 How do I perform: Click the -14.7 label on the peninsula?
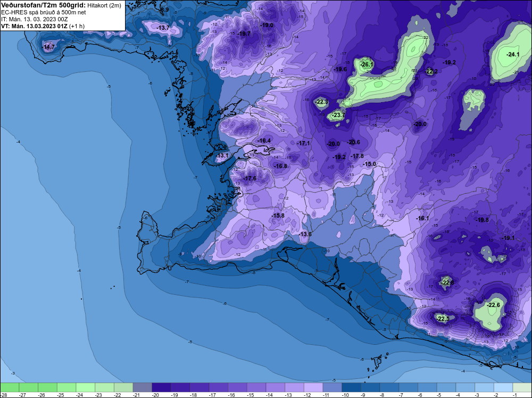pyautogui.click(x=48, y=47)
